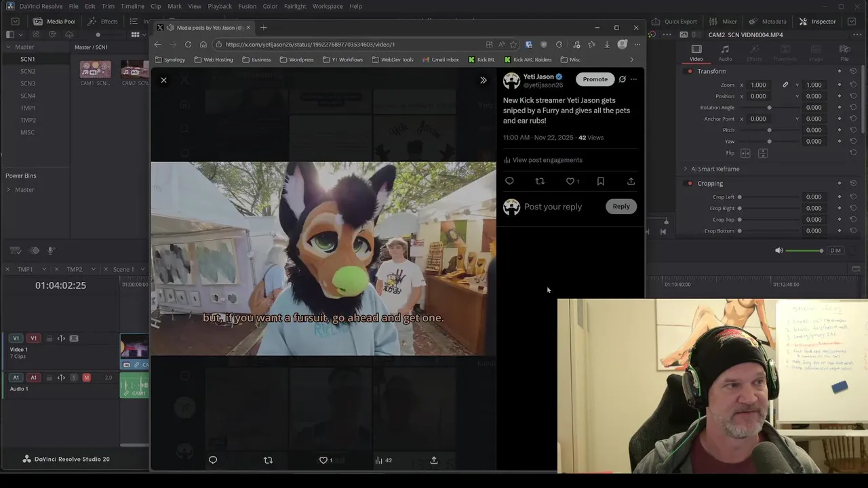Select the File tab in Inspector

844,54
